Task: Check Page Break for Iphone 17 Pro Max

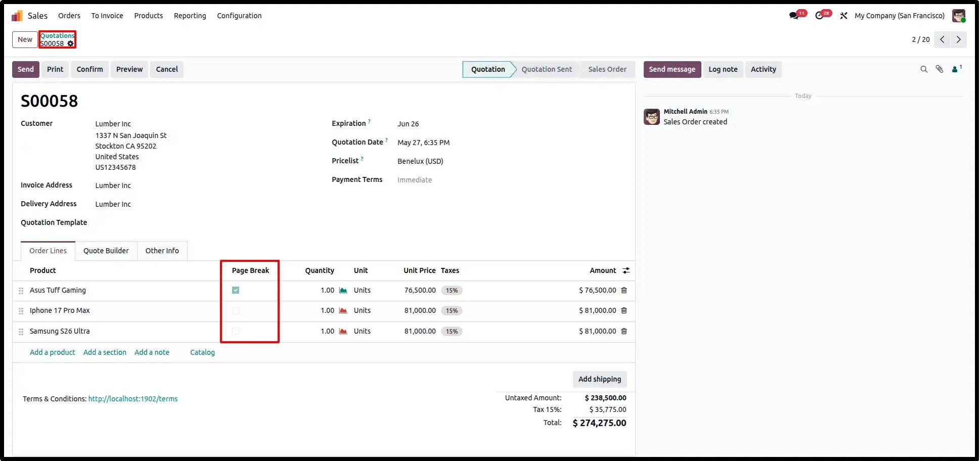Action: coord(236,310)
